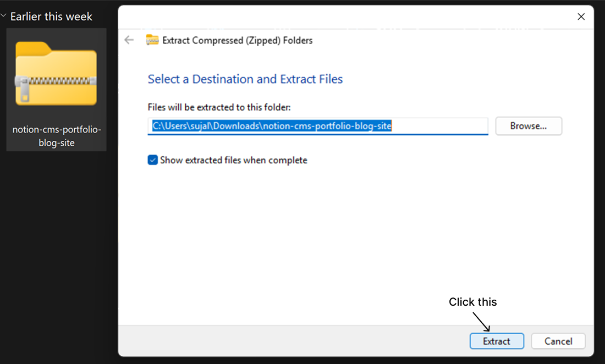The height and width of the screenshot is (364, 605).
Task: Click the small zipped folder icon beside dialog title
Action: 152,40
